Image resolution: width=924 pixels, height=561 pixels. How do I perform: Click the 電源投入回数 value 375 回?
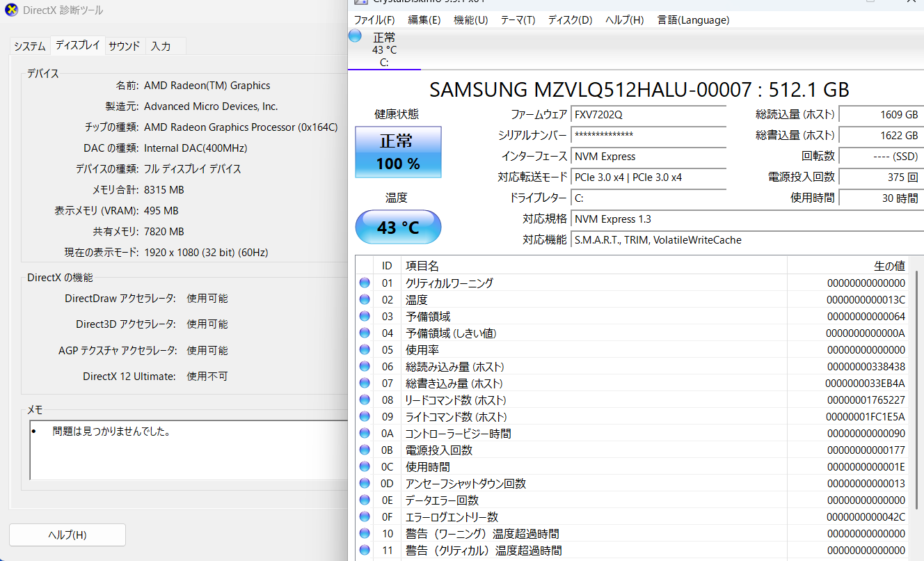pos(881,177)
